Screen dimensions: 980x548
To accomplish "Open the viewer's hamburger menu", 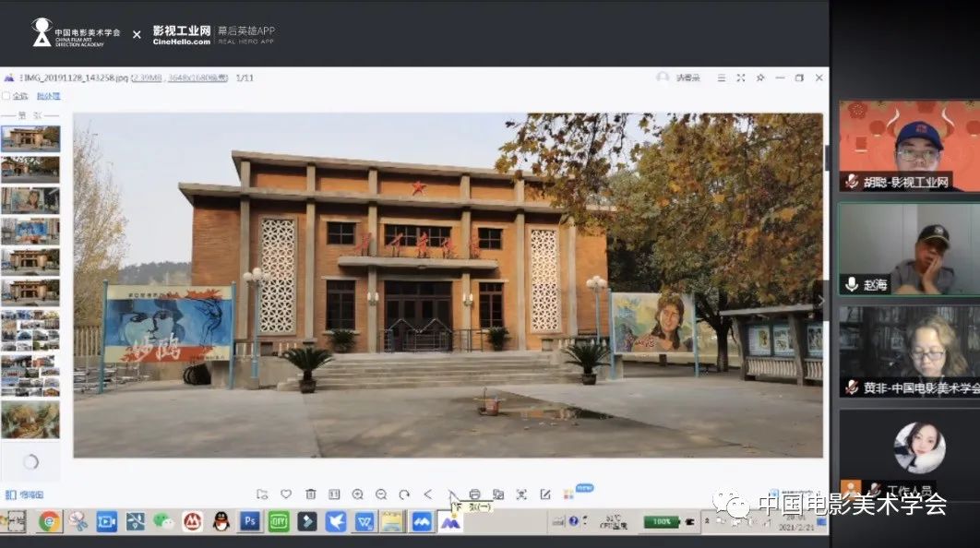I will click(722, 78).
